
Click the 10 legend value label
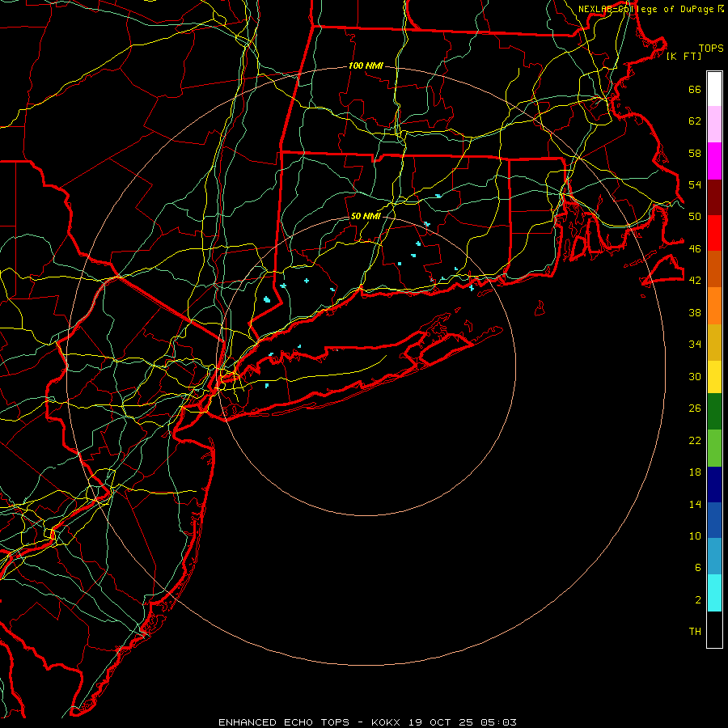[x=695, y=535]
